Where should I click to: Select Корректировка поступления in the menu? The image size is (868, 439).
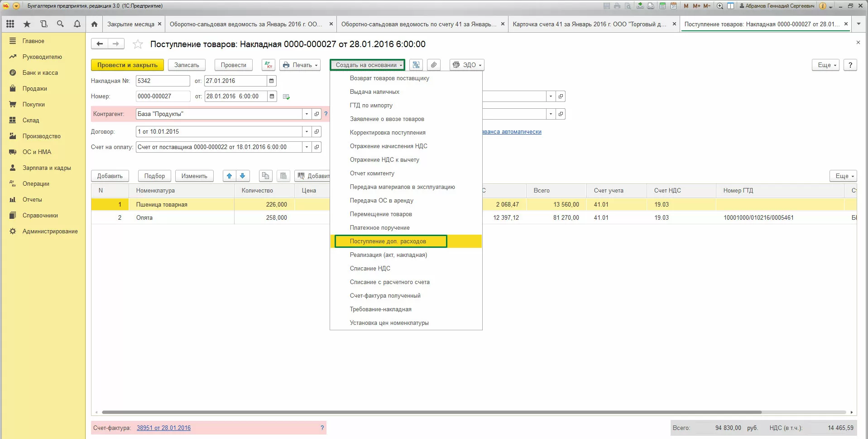[x=406, y=133]
